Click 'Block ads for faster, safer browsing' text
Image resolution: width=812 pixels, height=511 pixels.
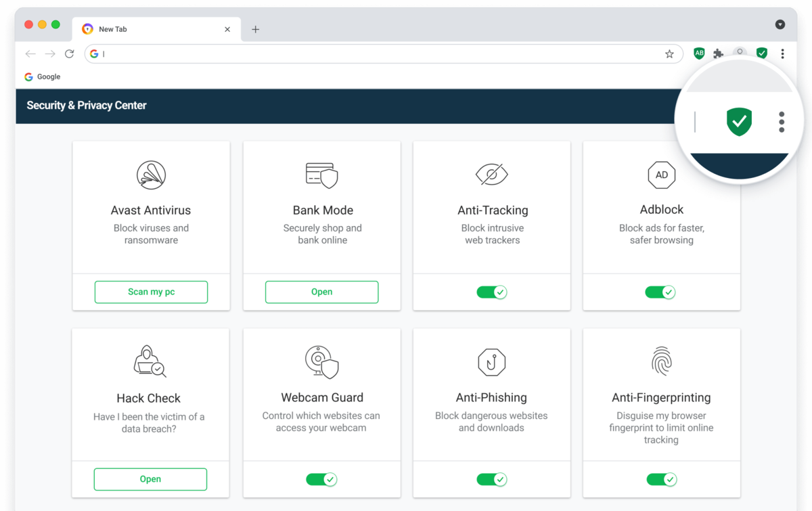661,234
